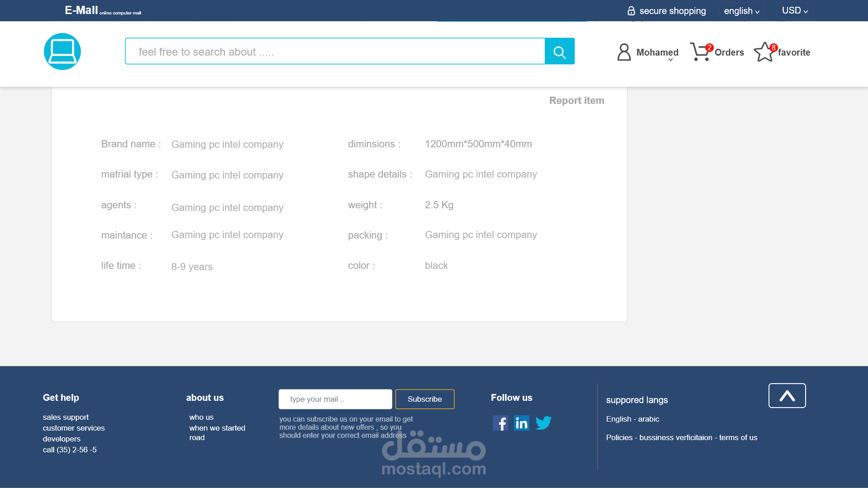Visit the Facebook page icon

tap(500, 423)
